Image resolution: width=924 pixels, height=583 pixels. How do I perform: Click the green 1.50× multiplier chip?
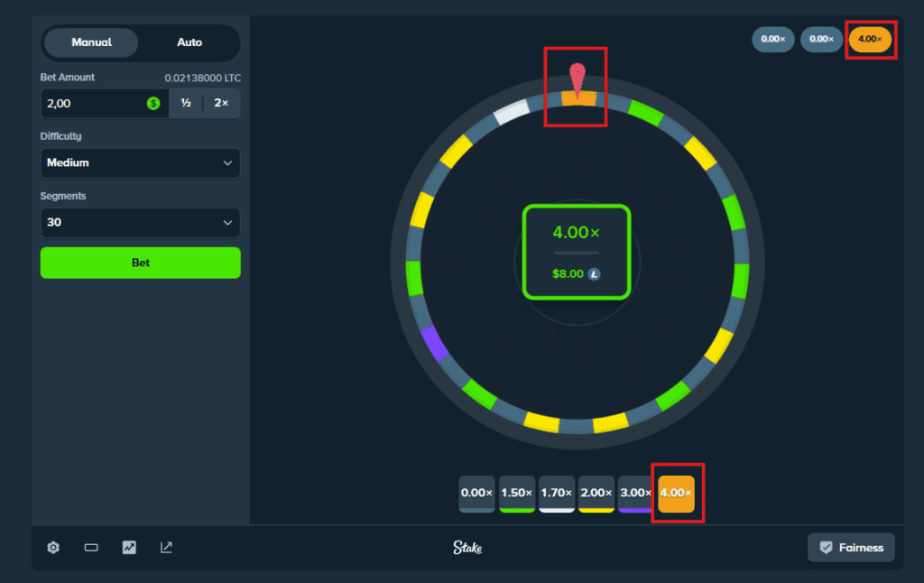[516, 493]
